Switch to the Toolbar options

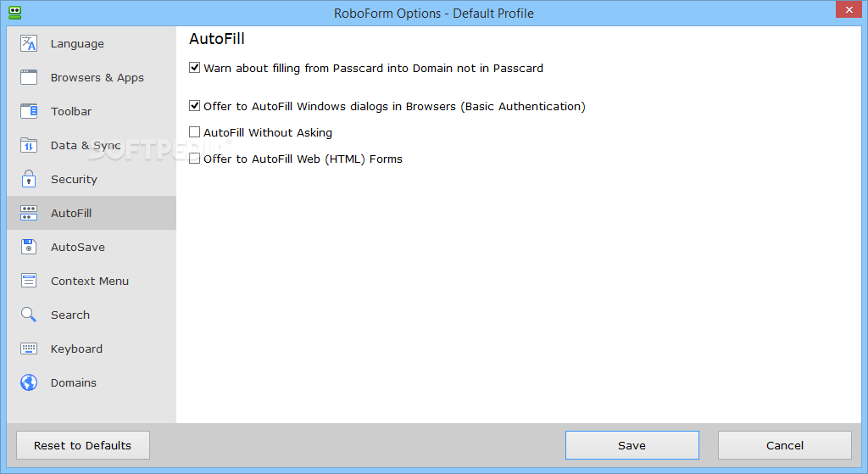(92, 111)
